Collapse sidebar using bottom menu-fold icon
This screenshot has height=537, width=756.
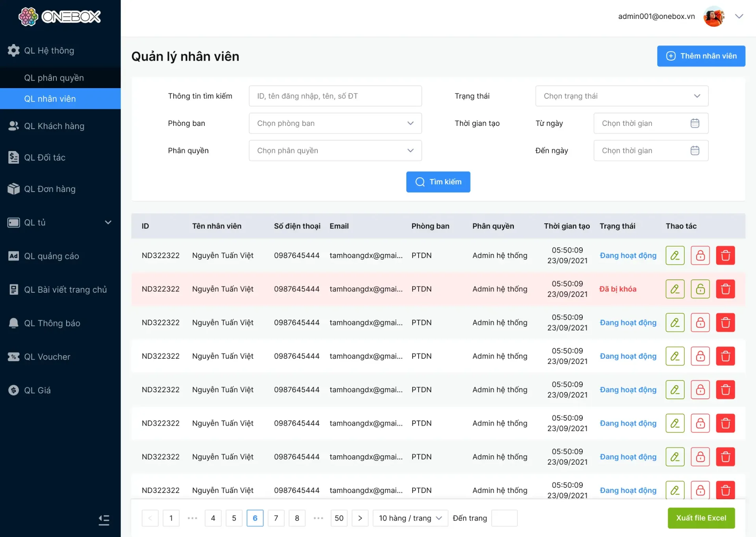pyautogui.click(x=104, y=520)
